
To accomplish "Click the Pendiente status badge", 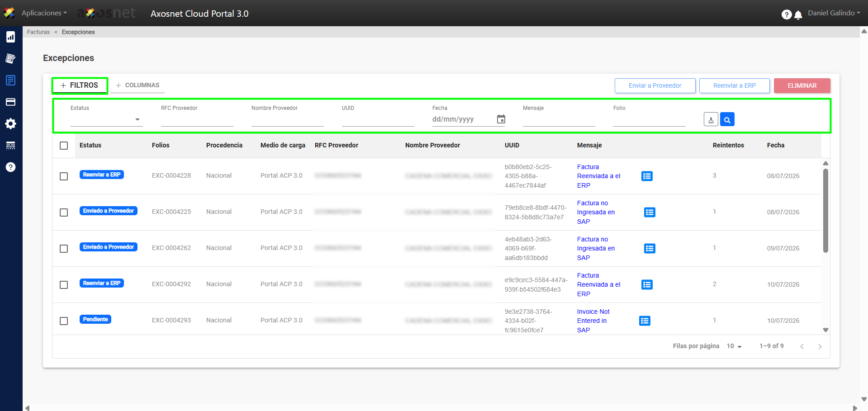I will tap(95, 319).
